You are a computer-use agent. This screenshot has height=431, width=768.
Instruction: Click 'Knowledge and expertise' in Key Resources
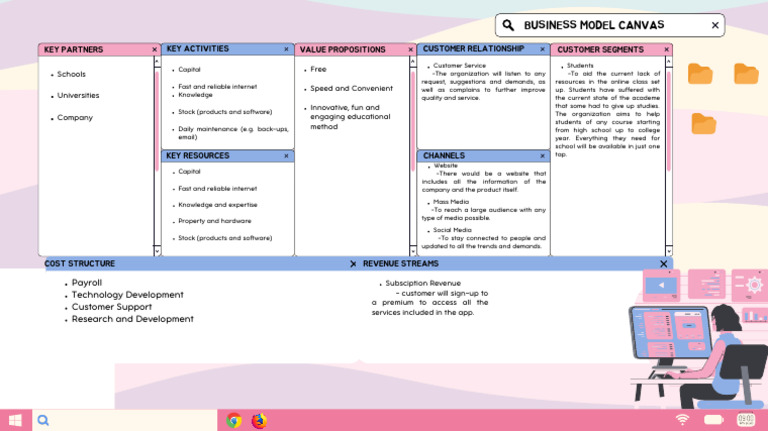click(217, 205)
